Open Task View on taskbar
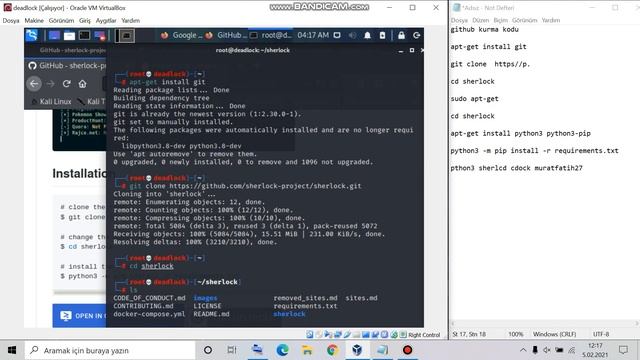Viewport: 640px width, 360px height. 232,350
